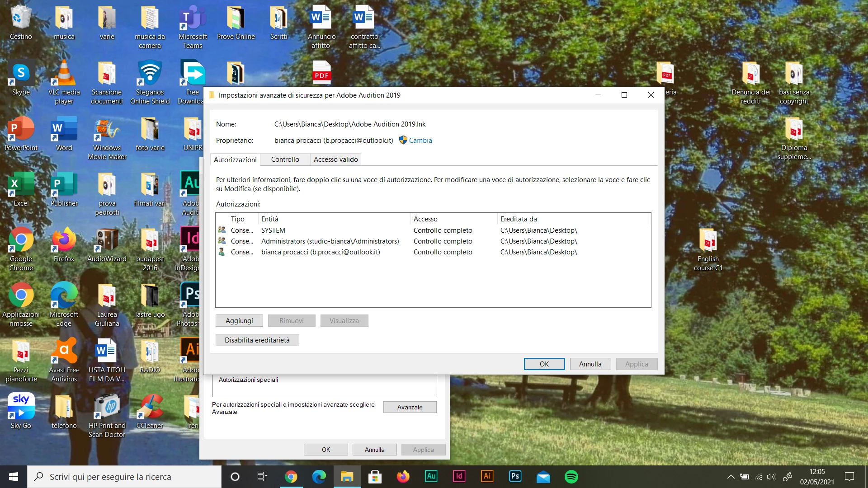Select the SYSTEM permission entry
868x488 pixels.
273,230
